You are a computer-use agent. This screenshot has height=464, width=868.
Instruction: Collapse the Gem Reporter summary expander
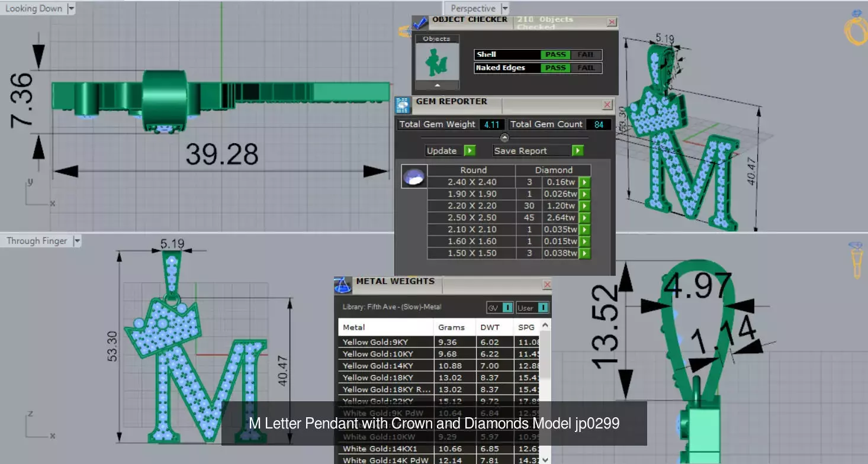(x=504, y=137)
